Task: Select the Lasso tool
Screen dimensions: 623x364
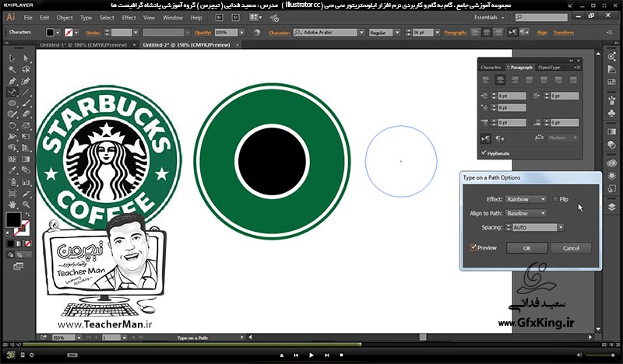Action: (x=26, y=70)
